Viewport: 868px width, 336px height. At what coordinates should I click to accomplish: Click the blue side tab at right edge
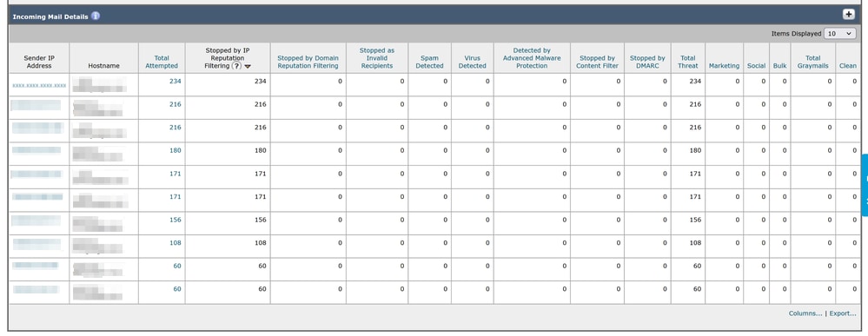(x=865, y=185)
